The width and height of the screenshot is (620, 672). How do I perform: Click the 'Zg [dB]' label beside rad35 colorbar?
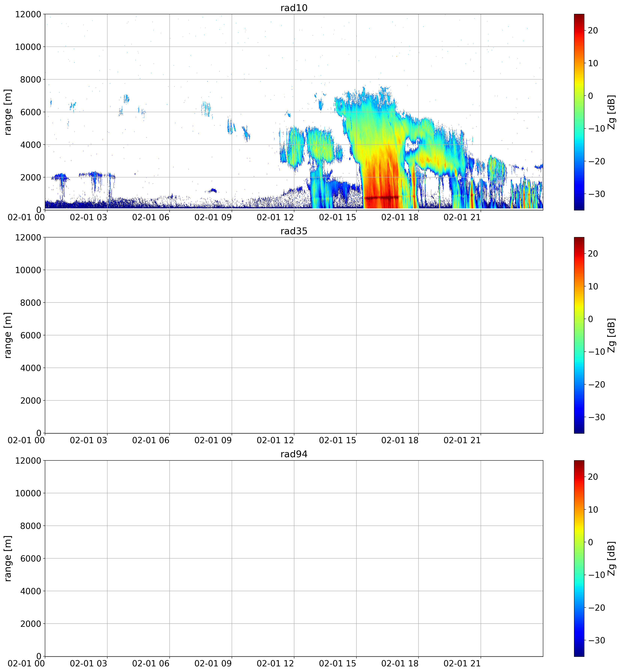(612, 335)
